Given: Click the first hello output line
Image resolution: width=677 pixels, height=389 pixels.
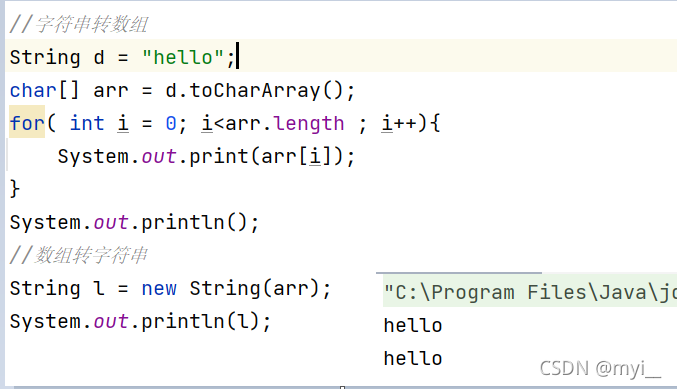Looking at the screenshot, I should (413, 326).
